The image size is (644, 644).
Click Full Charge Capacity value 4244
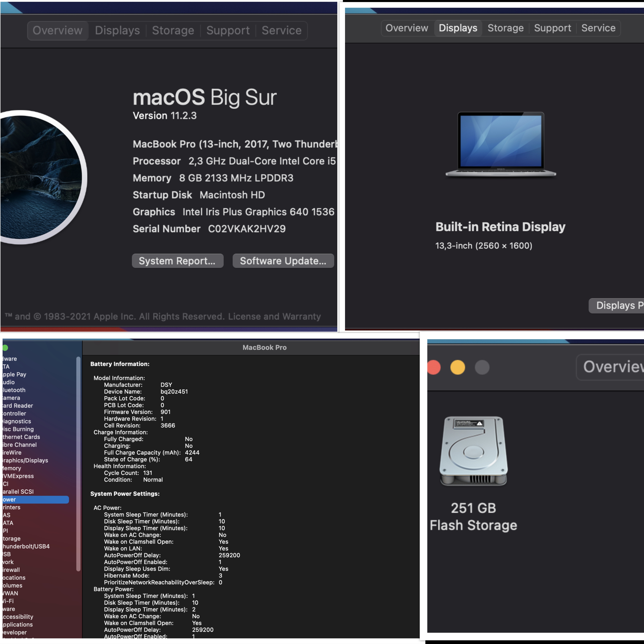click(x=192, y=453)
